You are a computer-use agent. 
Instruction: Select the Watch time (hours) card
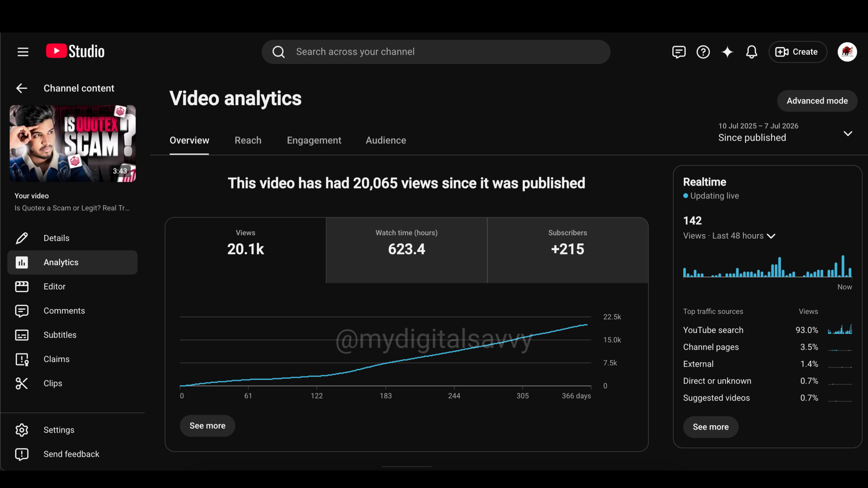[406, 250]
